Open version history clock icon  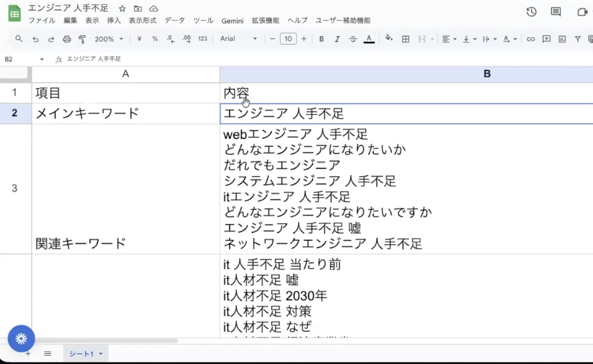pos(532,12)
